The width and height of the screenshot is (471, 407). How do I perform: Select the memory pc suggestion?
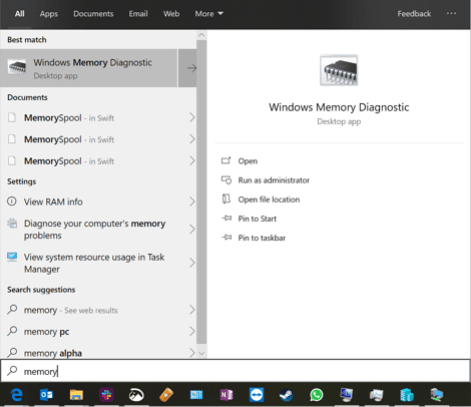pyautogui.click(x=98, y=331)
